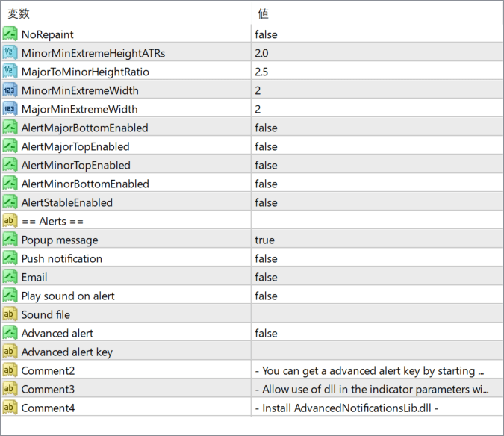
Task: Click the == Alerts == string type icon
Action: (10, 221)
